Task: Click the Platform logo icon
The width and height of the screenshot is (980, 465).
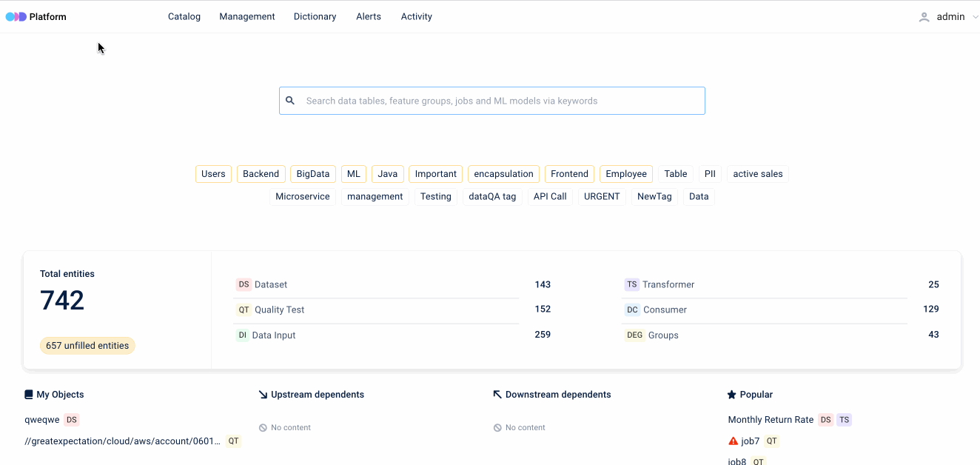Action: pyautogui.click(x=16, y=16)
